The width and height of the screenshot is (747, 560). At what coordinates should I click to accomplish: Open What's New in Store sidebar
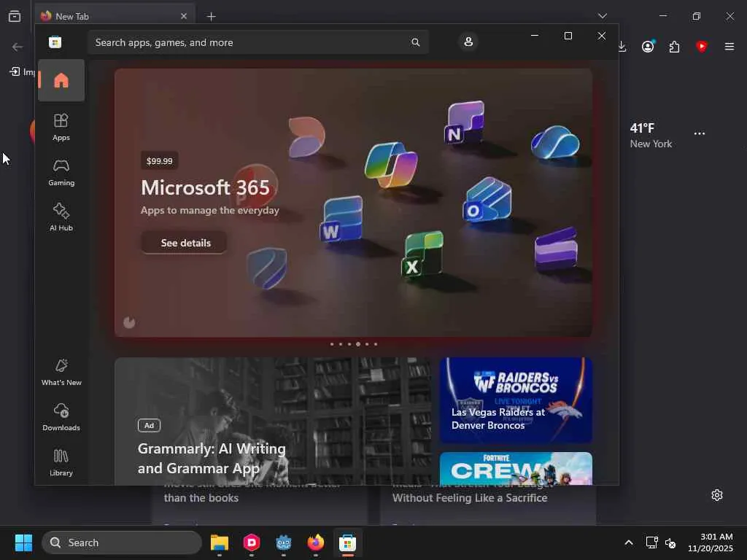(61, 372)
